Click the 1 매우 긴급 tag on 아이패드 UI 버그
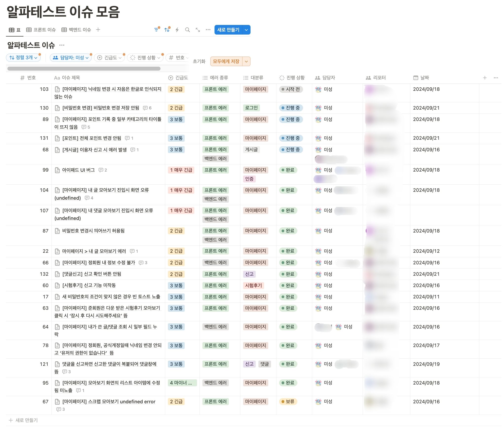Viewport: 504px width, 428px height. 181,170
